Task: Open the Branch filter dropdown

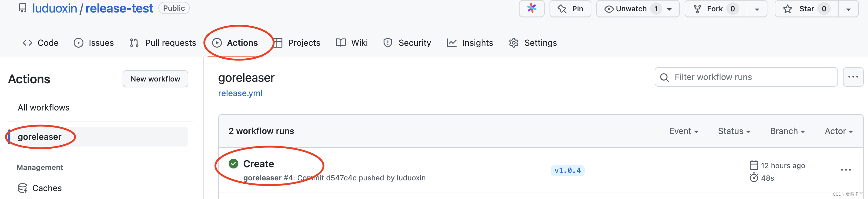Action: (788, 131)
